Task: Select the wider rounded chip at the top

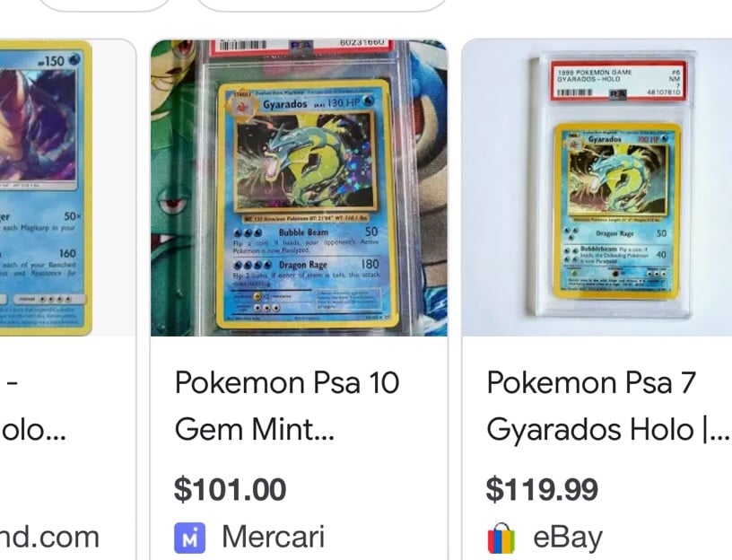Action: [x=321, y=4]
